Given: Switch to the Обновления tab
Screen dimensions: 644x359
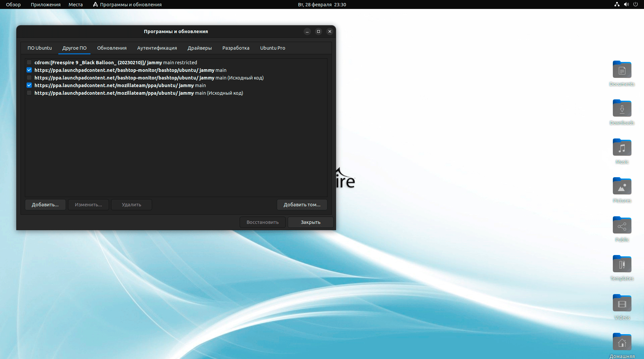Looking at the screenshot, I should (x=112, y=48).
